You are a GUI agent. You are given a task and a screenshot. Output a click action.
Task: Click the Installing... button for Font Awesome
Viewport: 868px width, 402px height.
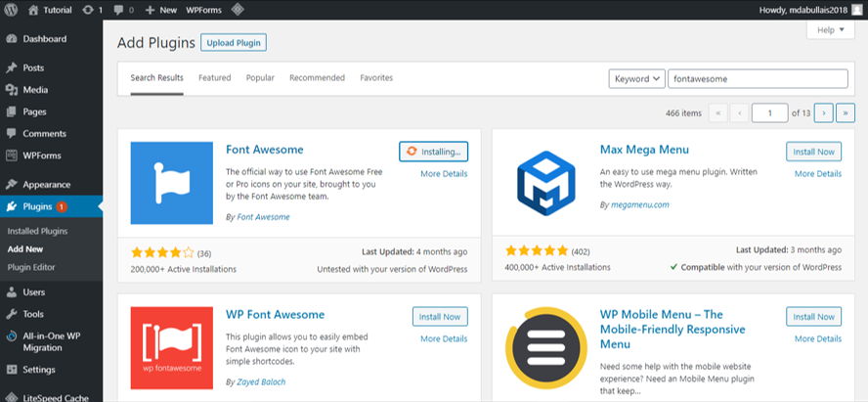click(433, 152)
